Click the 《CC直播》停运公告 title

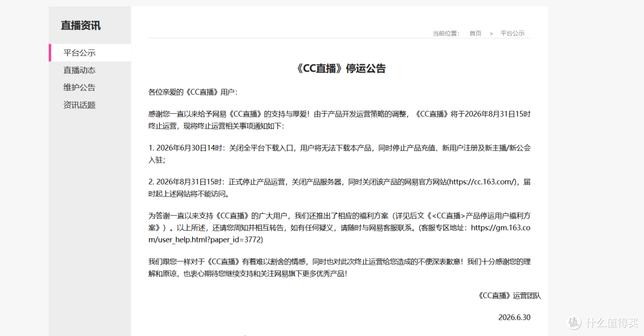pyautogui.click(x=340, y=69)
